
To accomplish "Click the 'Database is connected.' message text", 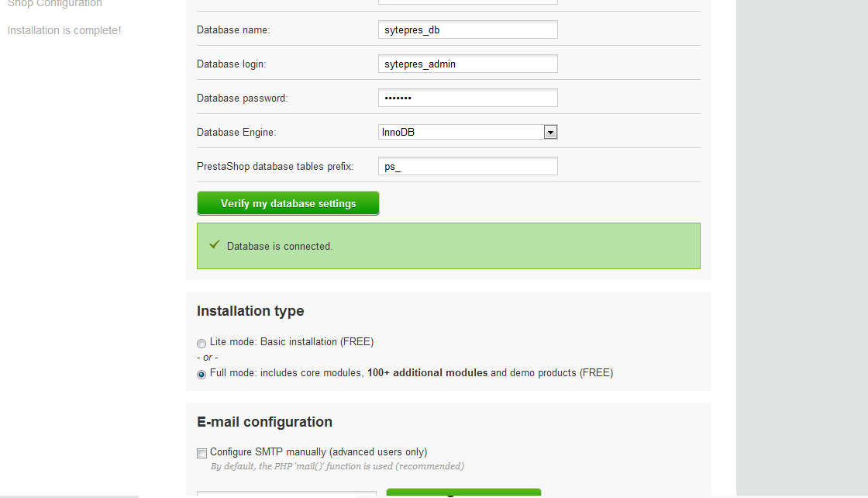I will [280, 247].
